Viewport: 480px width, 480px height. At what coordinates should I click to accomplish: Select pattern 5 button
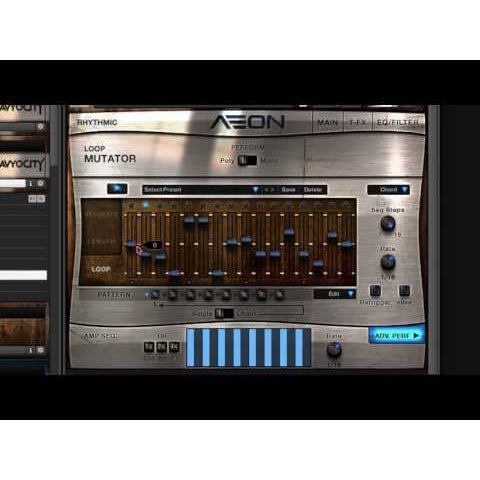(226, 295)
